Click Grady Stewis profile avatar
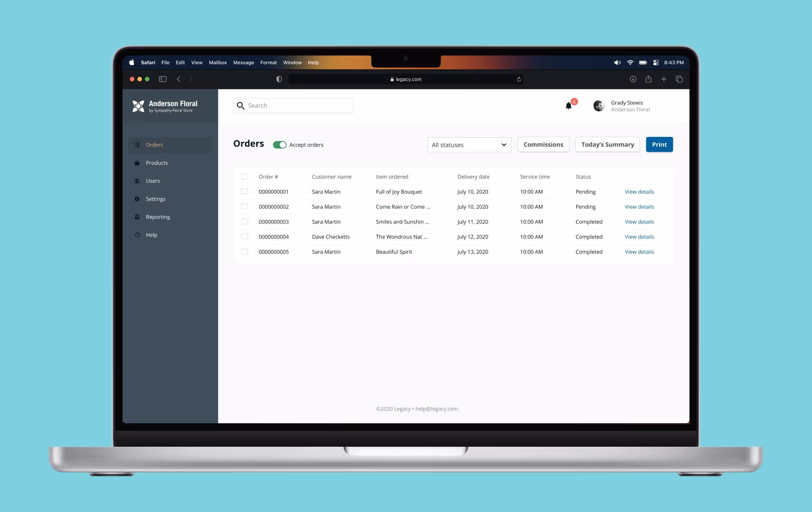 pyautogui.click(x=599, y=106)
